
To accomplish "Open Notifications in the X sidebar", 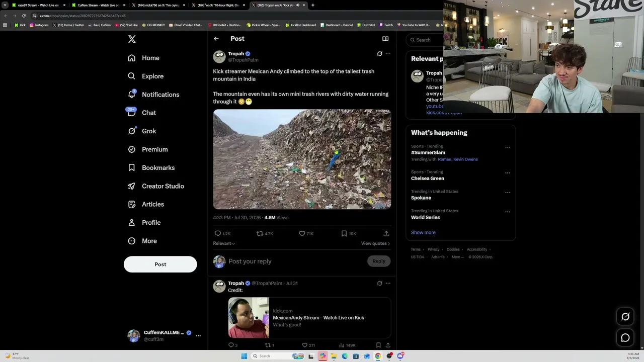I will point(153,95).
